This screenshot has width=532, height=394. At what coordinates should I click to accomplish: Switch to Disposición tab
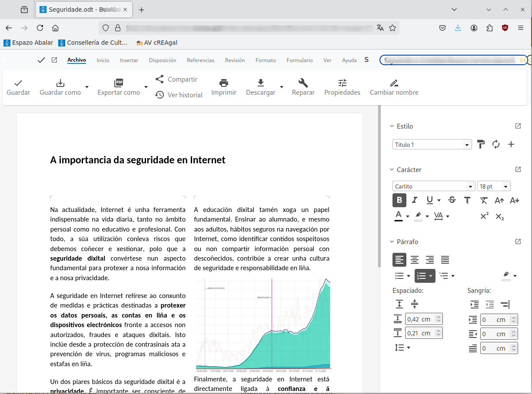tap(163, 60)
